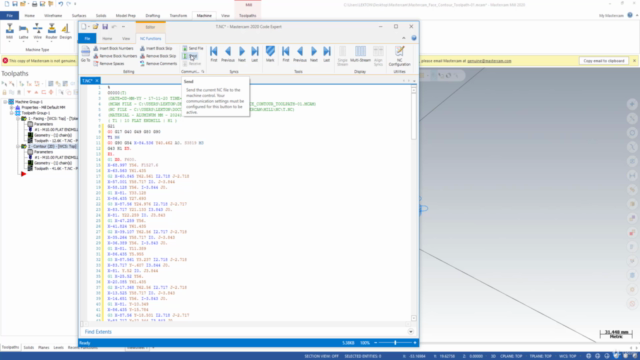Click the Mark tool icon
Image resolution: width=640 pixels, height=360 pixels.
click(270, 54)
